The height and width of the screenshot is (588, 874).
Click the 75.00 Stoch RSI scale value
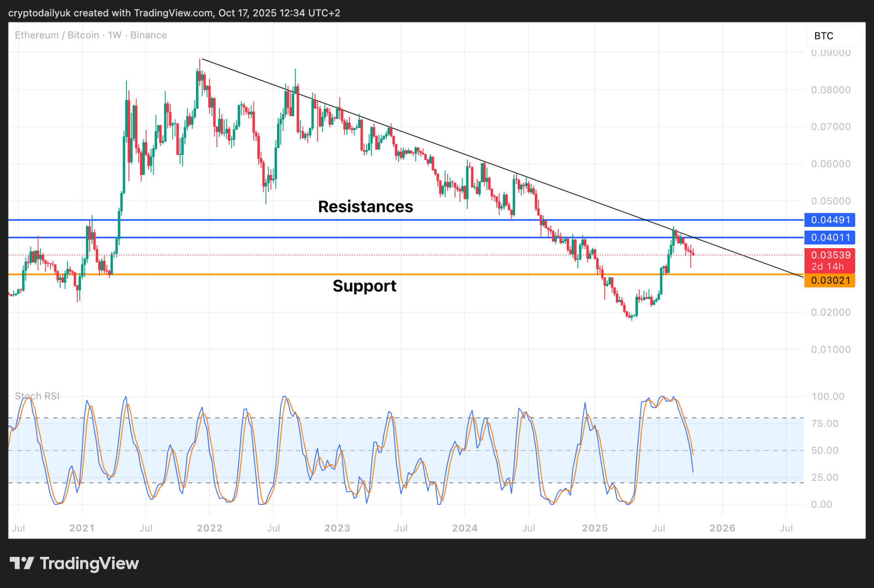(x=824, y=423)
